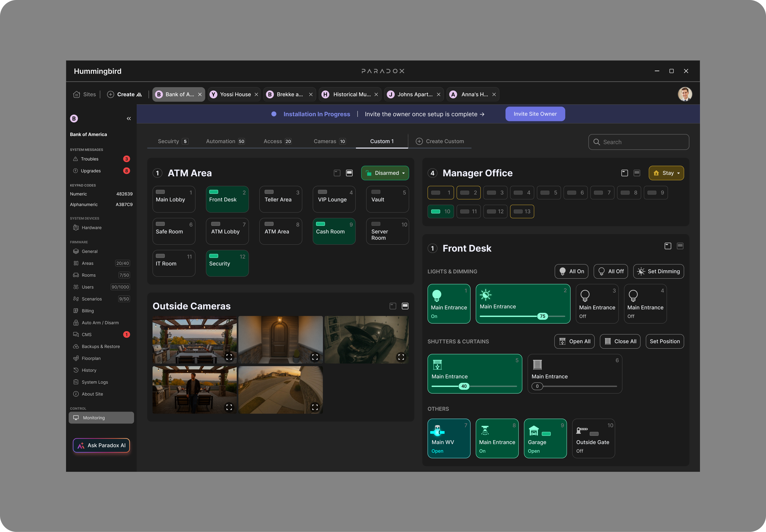The image size is (766, 532).
Task: Open the Create plus icon
Action: click(x=110, y=95)
